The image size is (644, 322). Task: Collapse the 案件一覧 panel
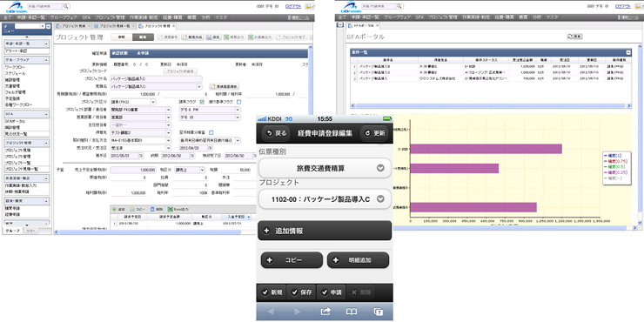coord(628,52)
